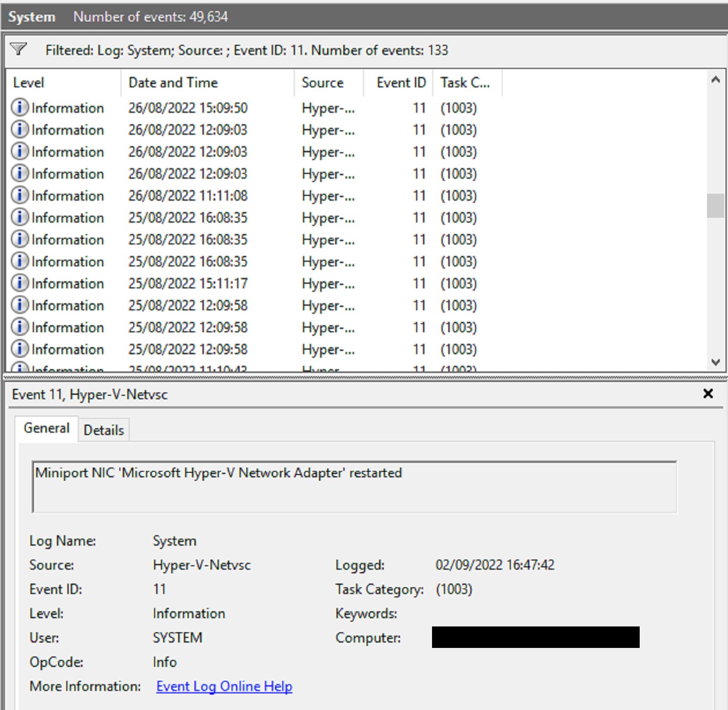
Task: Click the event list scrollbar thumb
Action: (x=715, y=206)
